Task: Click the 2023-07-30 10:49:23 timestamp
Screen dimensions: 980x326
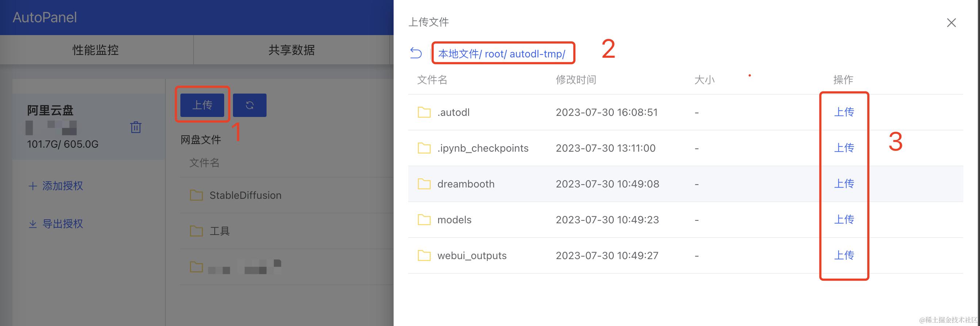Action: [608, 220]
